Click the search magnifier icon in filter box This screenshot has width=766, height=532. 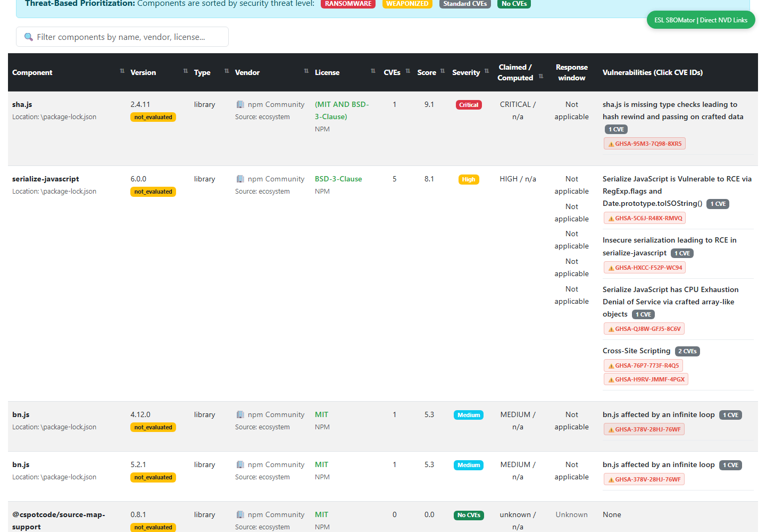(29, 37)
